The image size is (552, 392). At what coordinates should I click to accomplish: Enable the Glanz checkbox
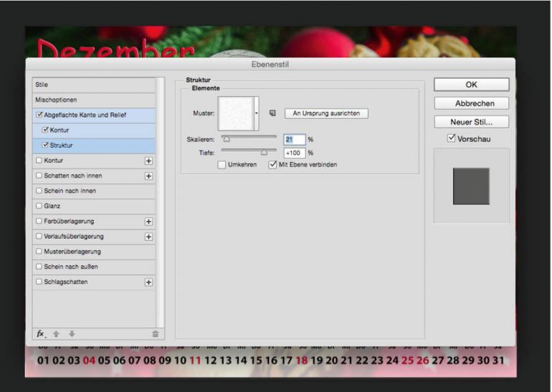click(x=39, y=206)
